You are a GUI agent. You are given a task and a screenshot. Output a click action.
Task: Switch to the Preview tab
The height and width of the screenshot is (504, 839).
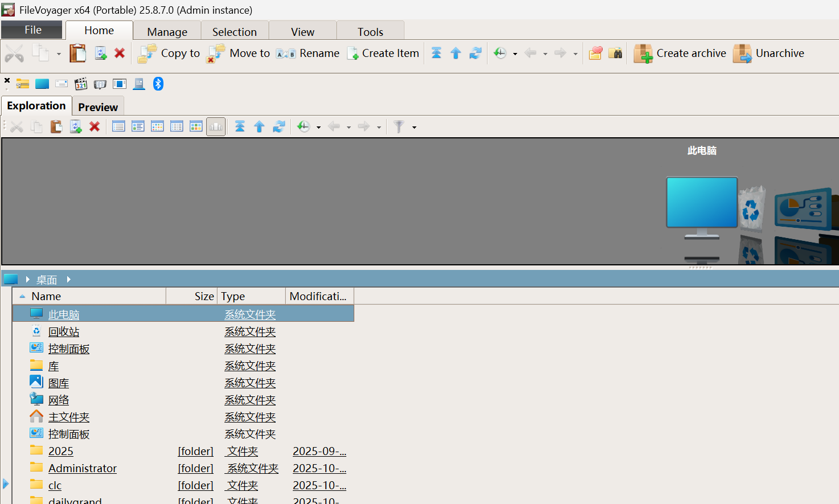97,106
